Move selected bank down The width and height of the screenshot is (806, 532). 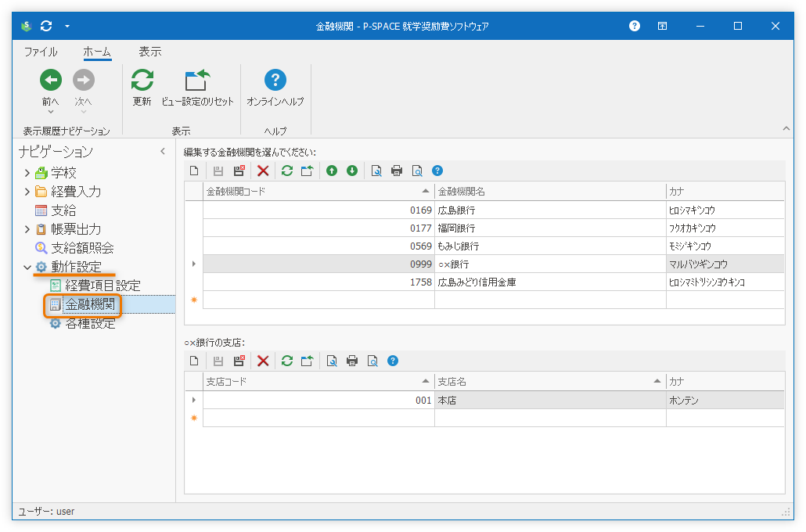click(352, 171)
